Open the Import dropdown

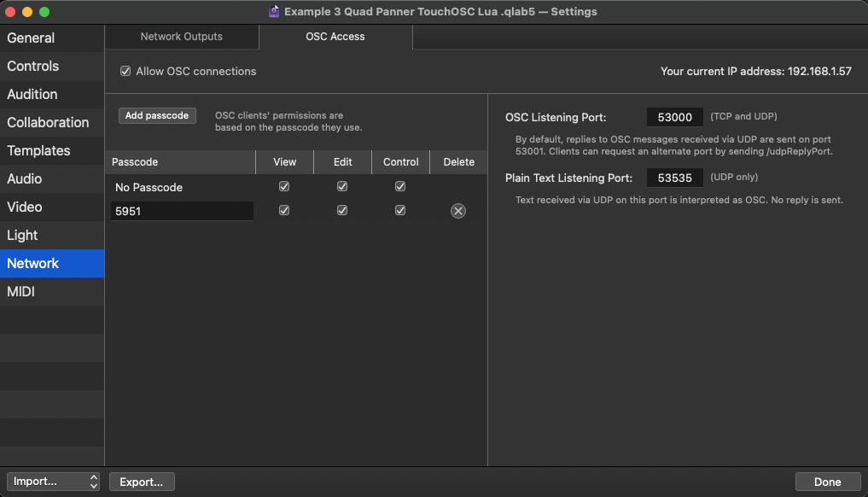point(53,481)
